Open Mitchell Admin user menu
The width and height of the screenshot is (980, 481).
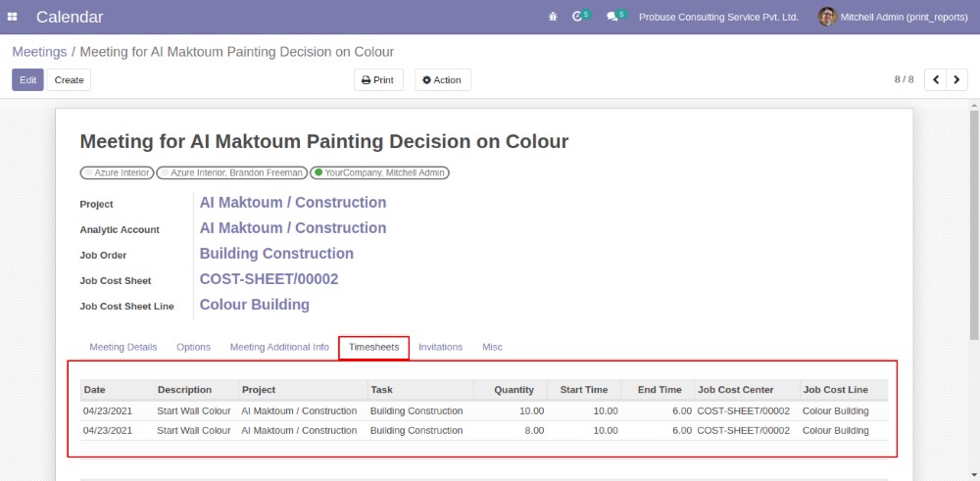click(x=904, y=17)
